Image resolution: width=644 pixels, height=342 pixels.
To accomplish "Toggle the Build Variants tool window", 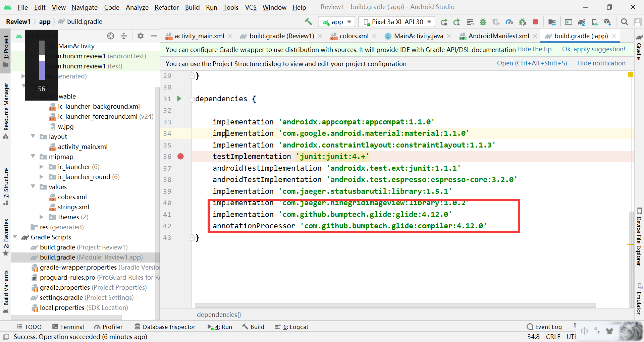I will [x=6, y=291].
